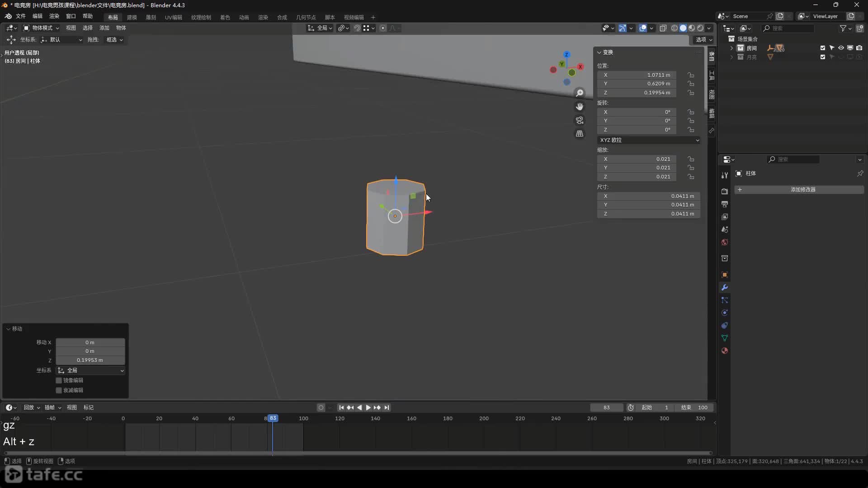Screen dimensions: 868x488
Task: Toggle camera view icon in viewport
Action: [580, 120]
